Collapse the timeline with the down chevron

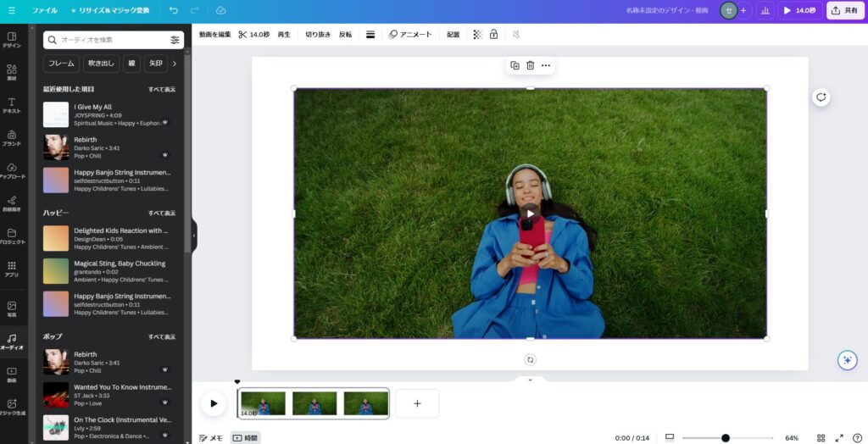pos(530,380)
